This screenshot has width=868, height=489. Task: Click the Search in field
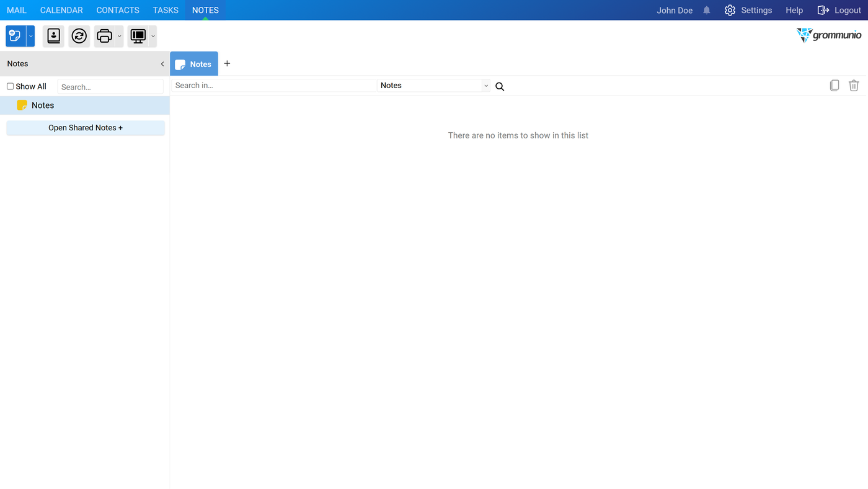click(x=274, y=86)
